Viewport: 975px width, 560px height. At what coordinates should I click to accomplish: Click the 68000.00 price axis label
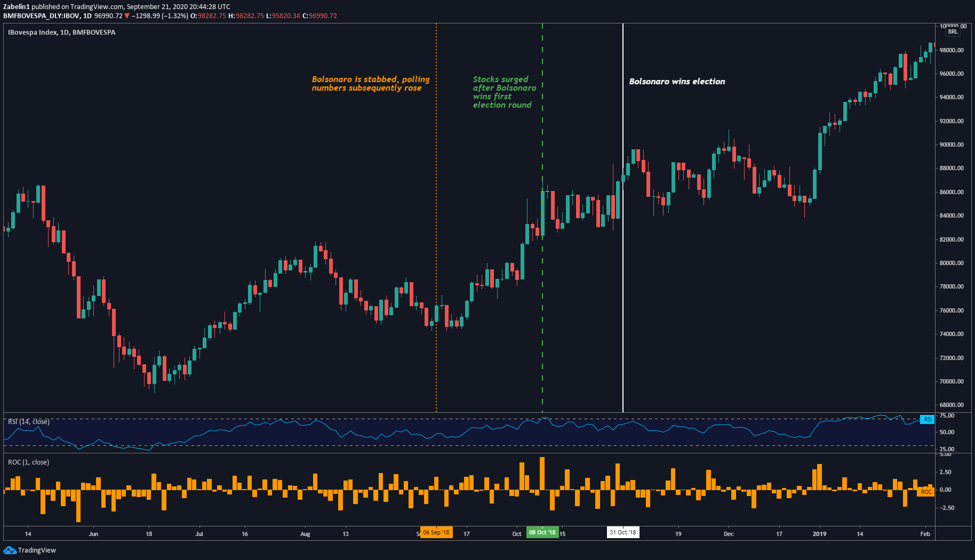point(952,405)
